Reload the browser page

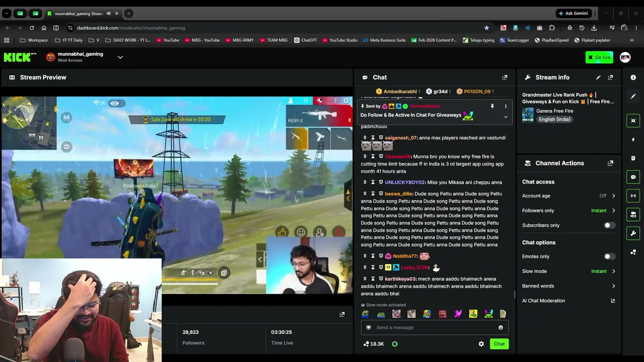[x=32, y=28]
